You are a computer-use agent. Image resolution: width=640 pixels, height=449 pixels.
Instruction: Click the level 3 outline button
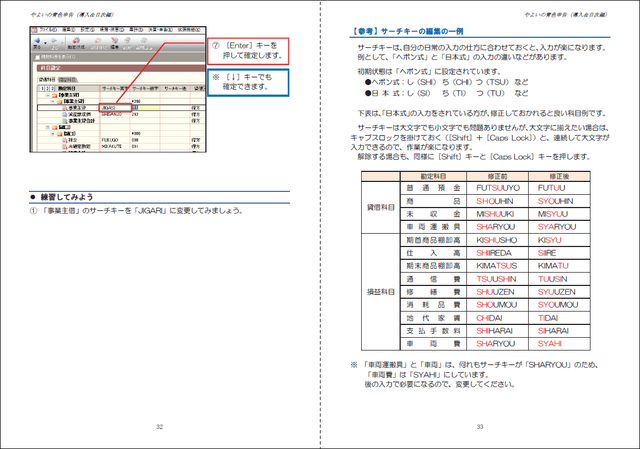52,89
